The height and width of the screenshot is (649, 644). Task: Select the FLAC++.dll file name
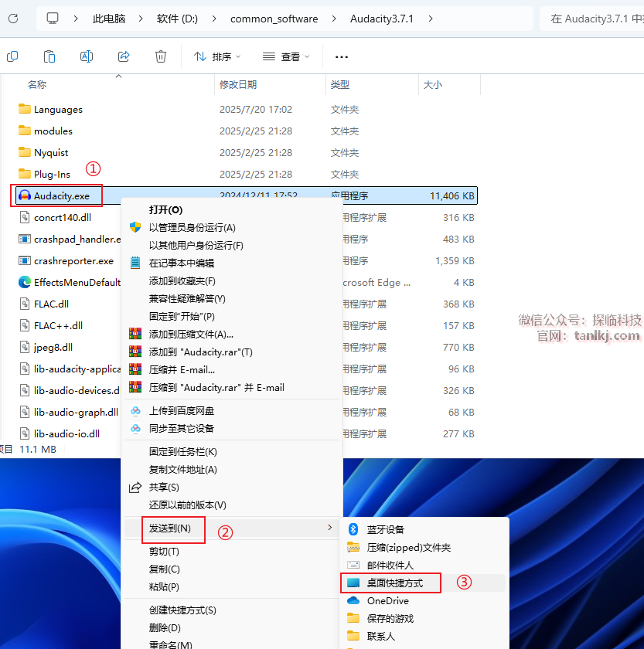[59, 325]
